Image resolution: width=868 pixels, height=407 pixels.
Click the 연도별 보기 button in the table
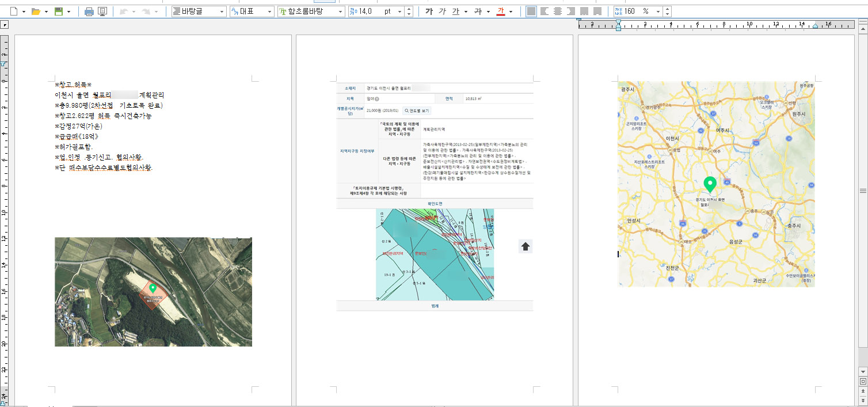coord(416,111)
